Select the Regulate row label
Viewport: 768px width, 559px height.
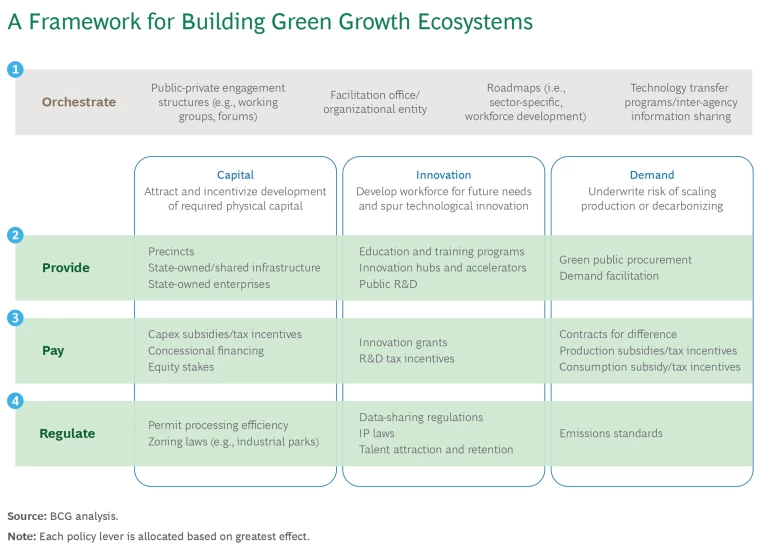tap(67, 434)
